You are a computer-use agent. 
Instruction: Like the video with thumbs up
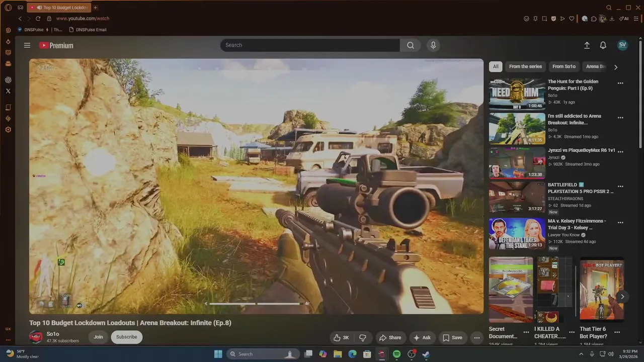pos(341,337)
